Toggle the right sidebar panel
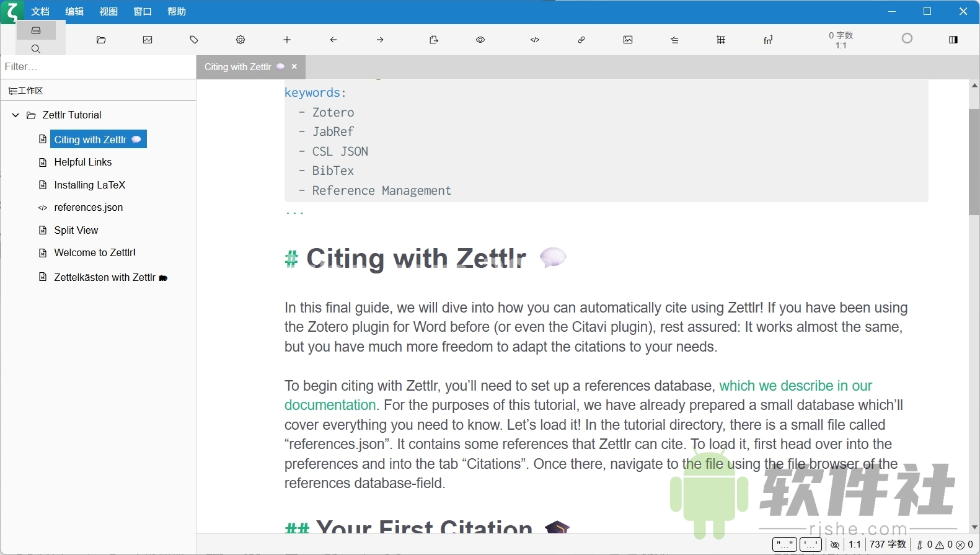The height and width of the screenshot is (555, 980). tap(953, 40)
